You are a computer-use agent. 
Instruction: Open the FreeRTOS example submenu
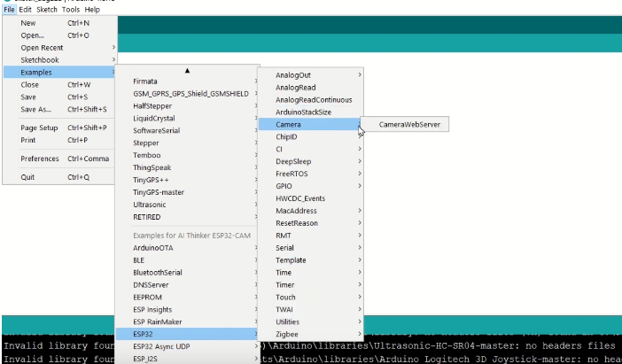click(x=311, y=174)
